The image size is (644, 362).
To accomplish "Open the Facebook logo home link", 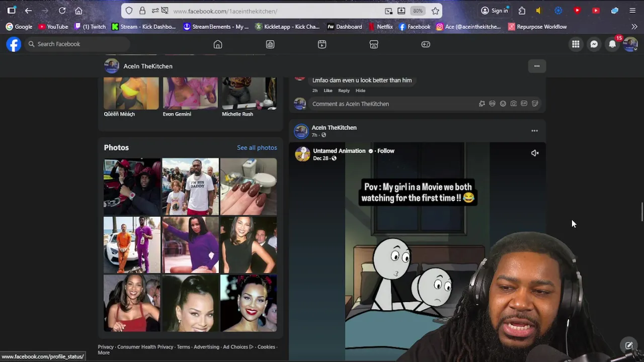I will tap(14, 44).
